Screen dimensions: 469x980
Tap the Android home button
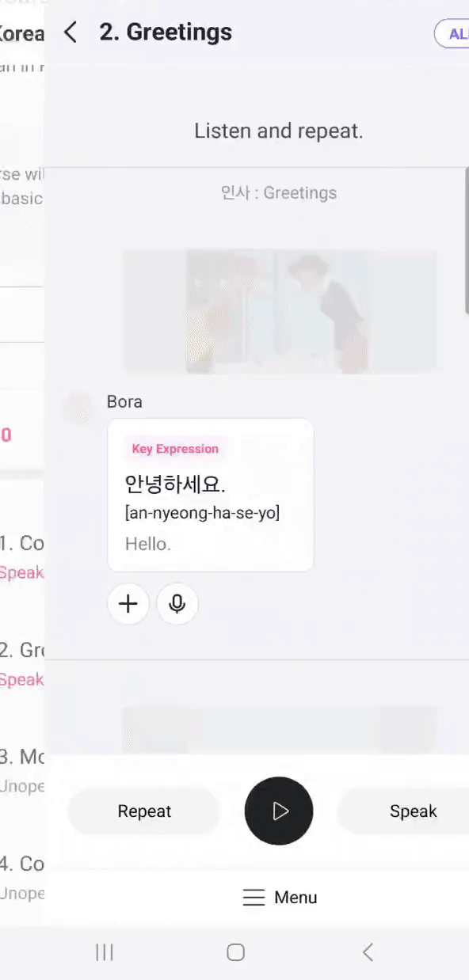pyautogui.click(x=235, y=952)
